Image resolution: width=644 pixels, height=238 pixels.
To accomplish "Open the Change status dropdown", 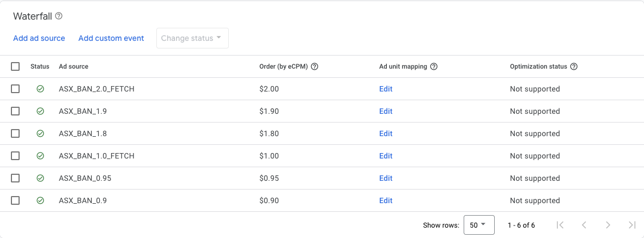I will [x=193, y=38].
